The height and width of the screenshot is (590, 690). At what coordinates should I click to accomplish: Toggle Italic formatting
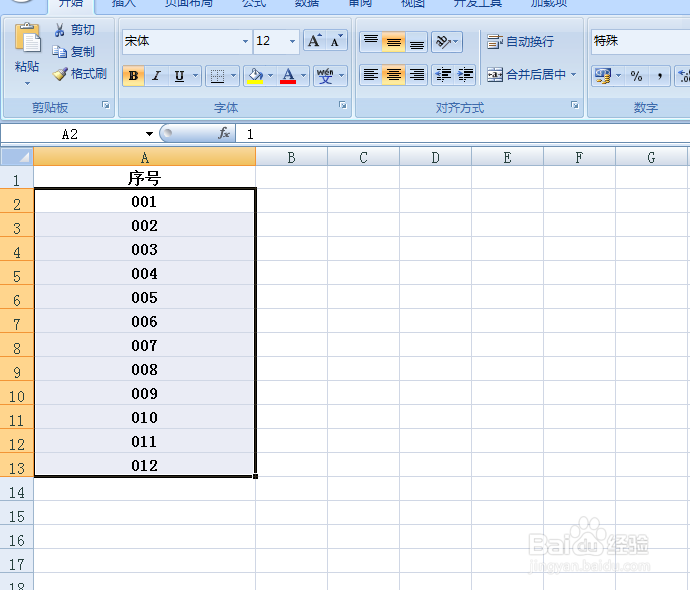tap(156, 76)
